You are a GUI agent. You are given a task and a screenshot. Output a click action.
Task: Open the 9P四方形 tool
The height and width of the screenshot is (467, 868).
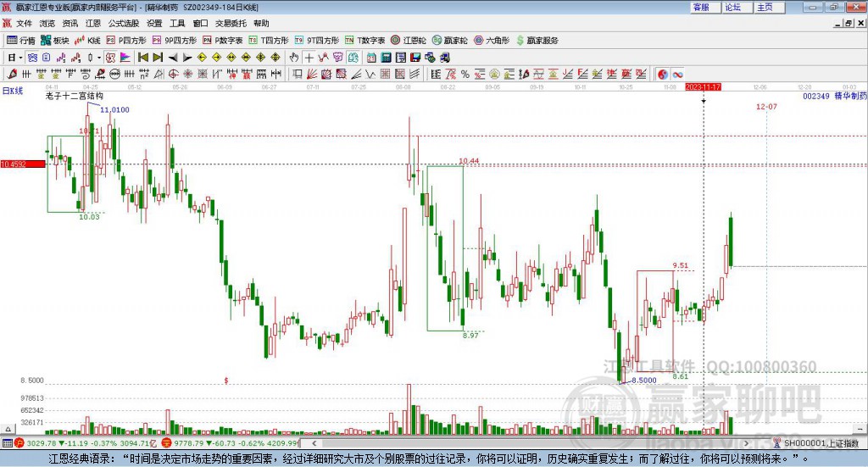point(175,41)
